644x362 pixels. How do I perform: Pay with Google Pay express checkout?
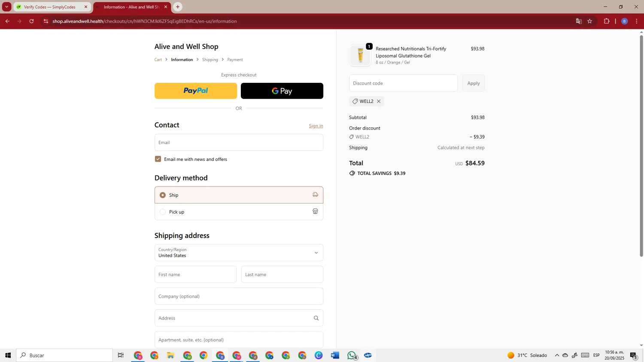point(282,91)
